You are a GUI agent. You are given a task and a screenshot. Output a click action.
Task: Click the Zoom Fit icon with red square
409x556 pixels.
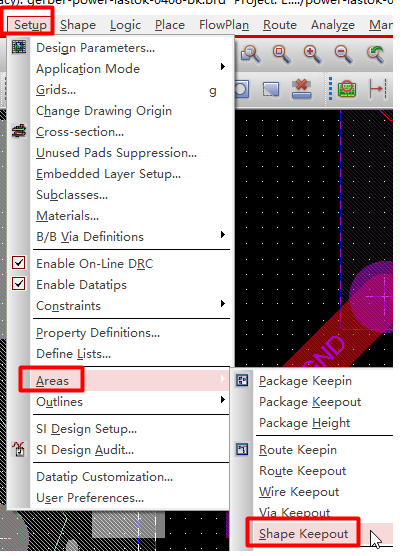[x=281, y=55]
